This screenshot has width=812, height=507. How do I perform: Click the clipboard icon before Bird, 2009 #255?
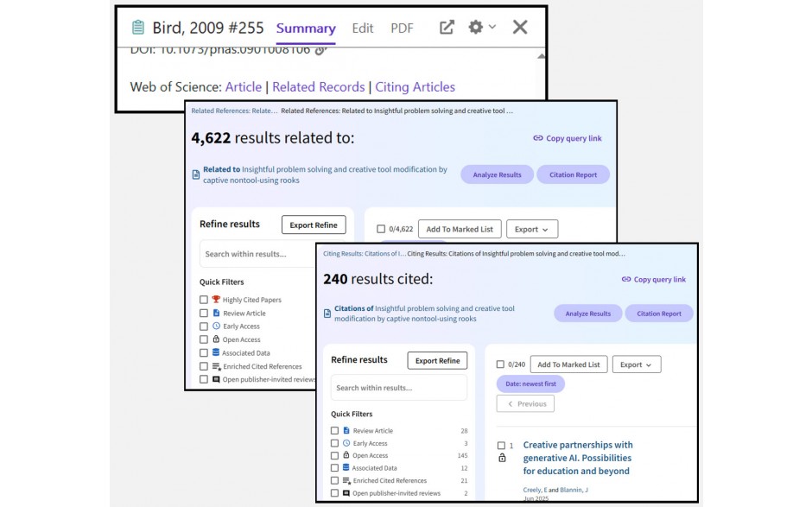point(138,28)
